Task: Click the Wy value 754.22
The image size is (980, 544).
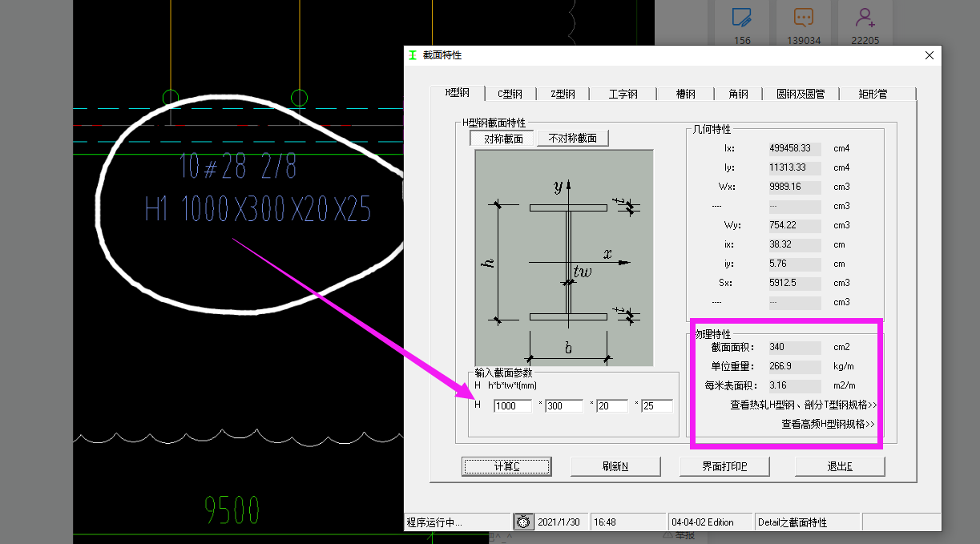Action: [794, 225]
